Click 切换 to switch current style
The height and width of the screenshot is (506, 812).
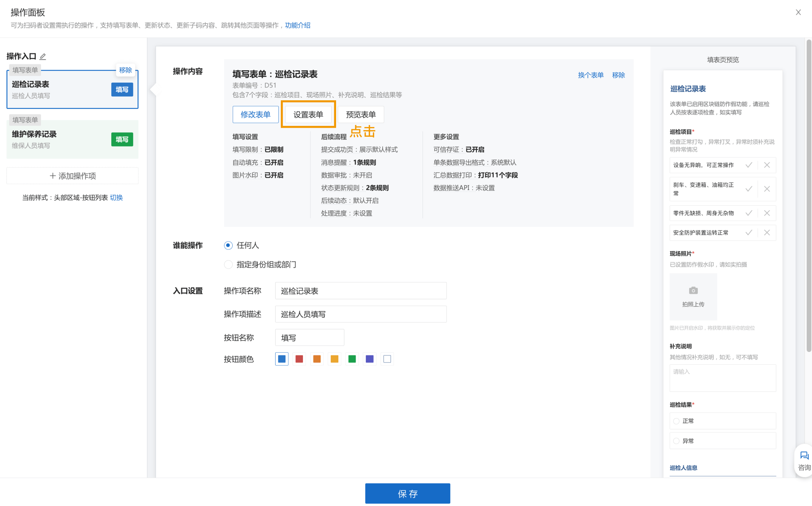click(117, 198)
